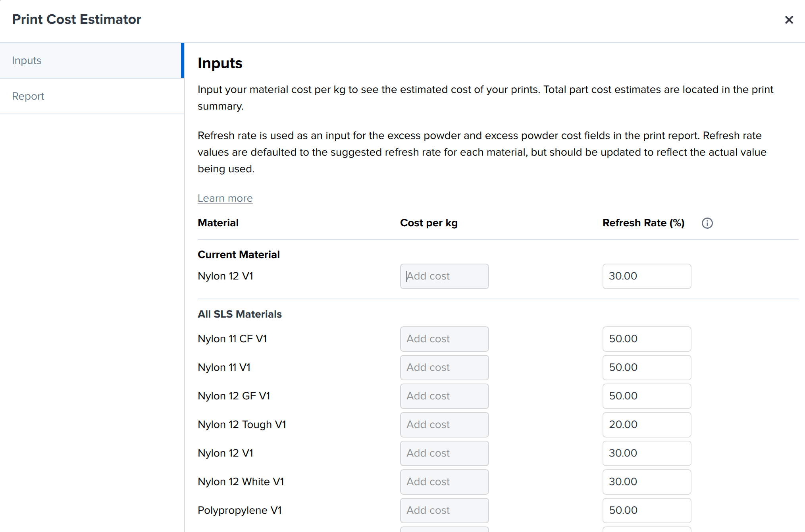The width and height of the screenshot is (805, 532).
Task: Edit Current Material Nylon 12 V1 refresh rate
Action: 647,276
